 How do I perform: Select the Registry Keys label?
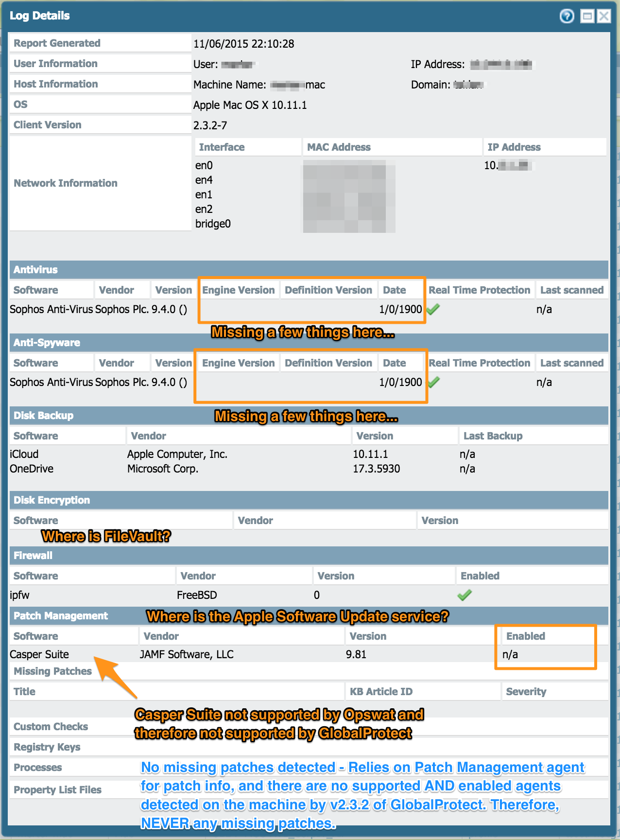47,747
